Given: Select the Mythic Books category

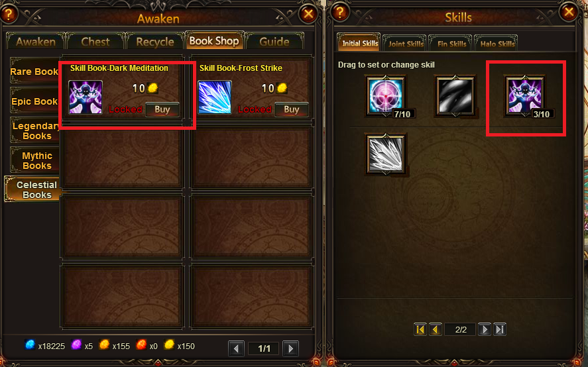Looking at the screenshot, I should [x=36, y=160].
